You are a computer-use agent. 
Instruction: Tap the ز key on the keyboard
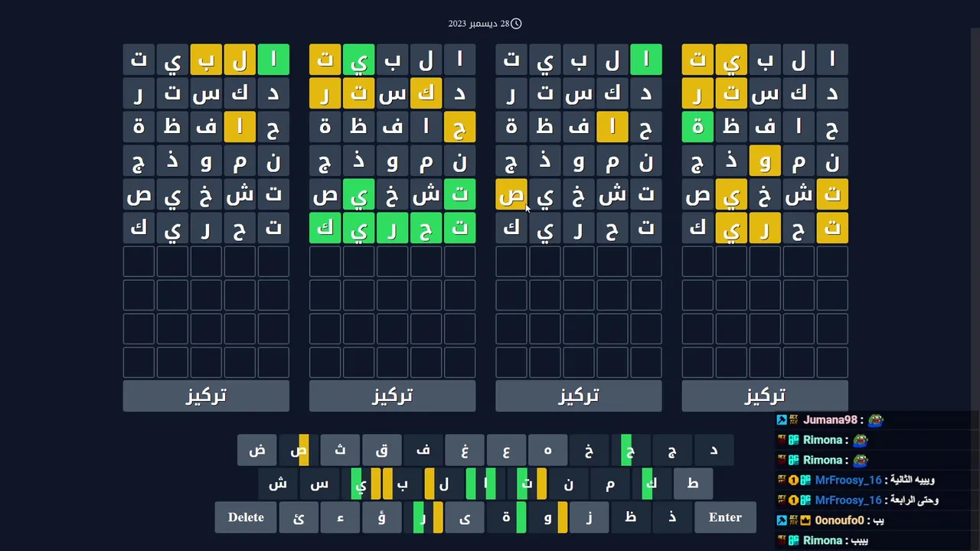[589, 517]
